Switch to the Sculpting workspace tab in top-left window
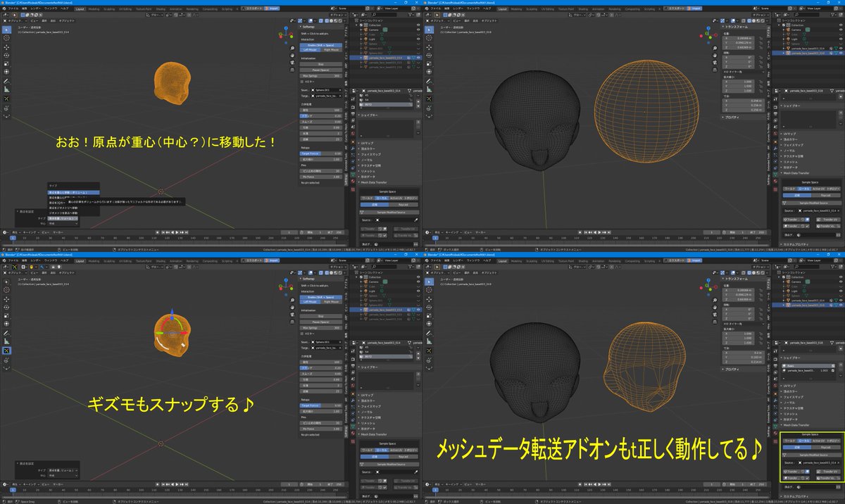 (109, 8)
